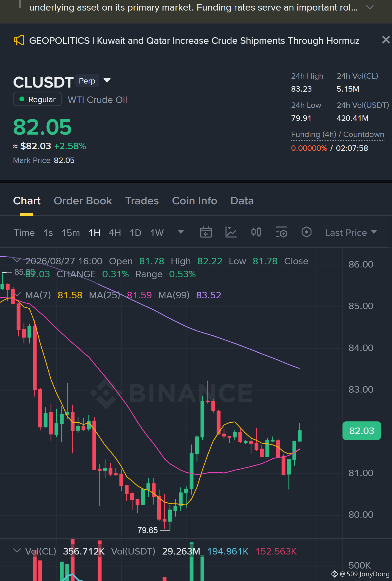Viewport: 392px width, 581px height.
Task: Tap the Vol(USDT) 29.263M value
Action: pos(181,551)
